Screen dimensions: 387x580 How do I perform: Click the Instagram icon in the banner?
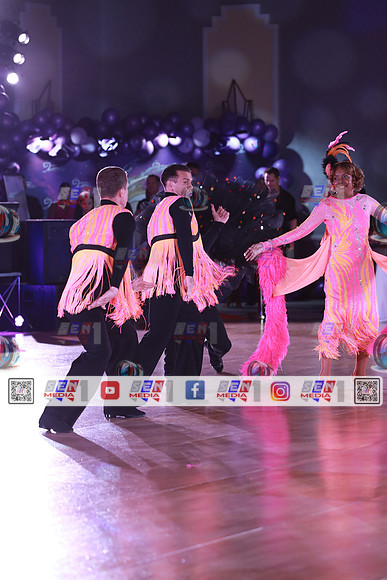coord(280,391)
